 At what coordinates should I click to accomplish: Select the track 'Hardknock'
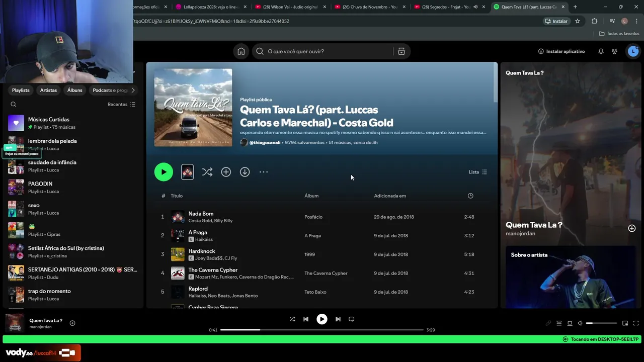202,251
